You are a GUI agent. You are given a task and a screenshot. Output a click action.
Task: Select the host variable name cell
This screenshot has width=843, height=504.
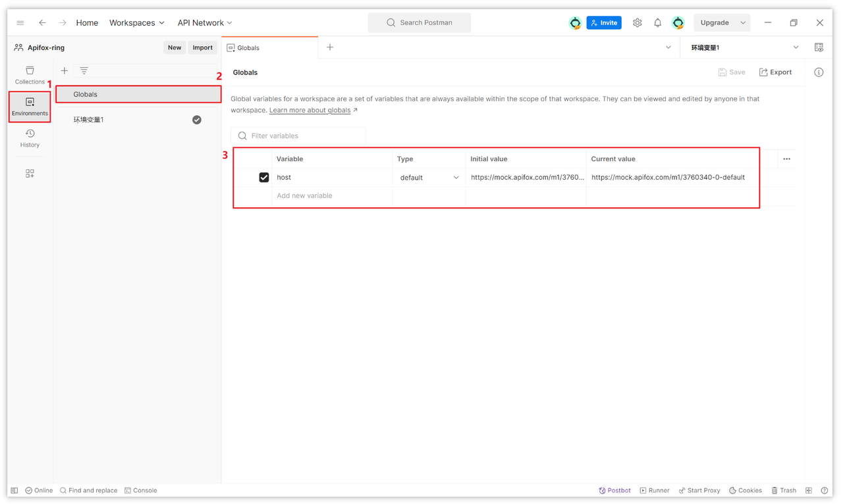(332, 178)
